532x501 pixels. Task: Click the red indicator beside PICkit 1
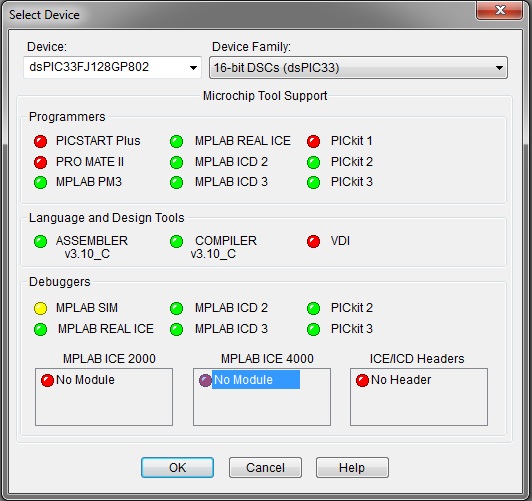[x=314, y=141]
